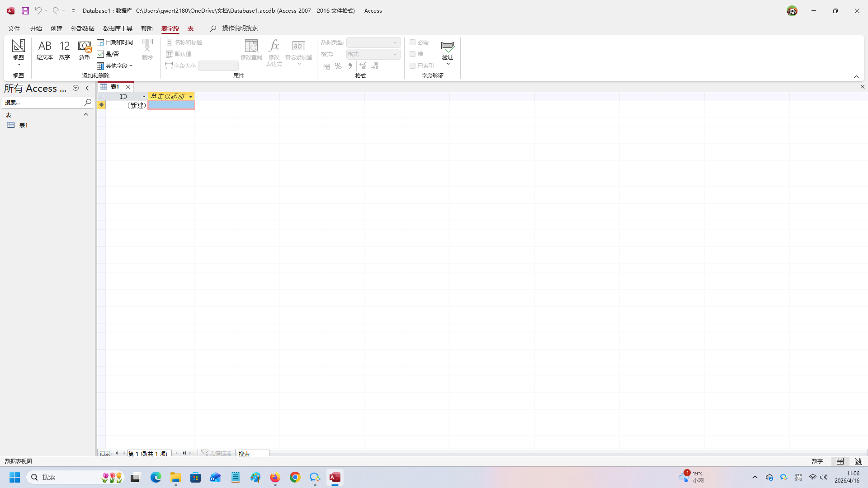Click the 短文本 (Short Text) field icon
868x488 pixels.
[44, 50]
